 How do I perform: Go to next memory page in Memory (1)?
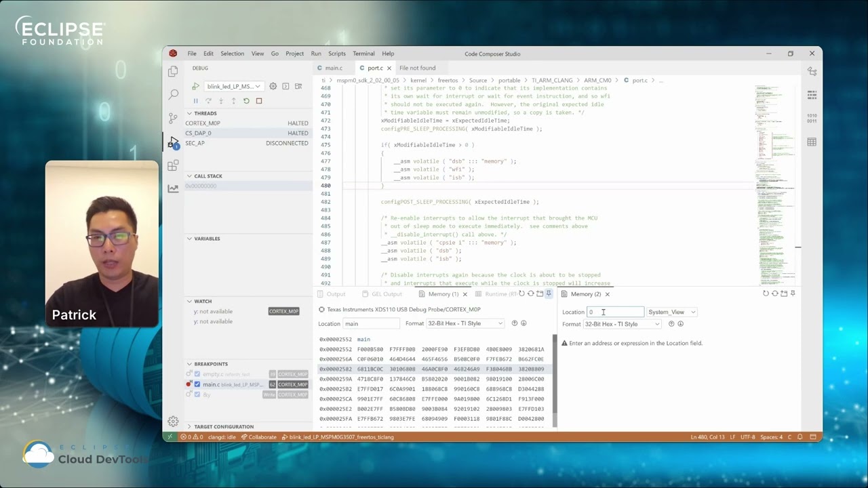523,323
